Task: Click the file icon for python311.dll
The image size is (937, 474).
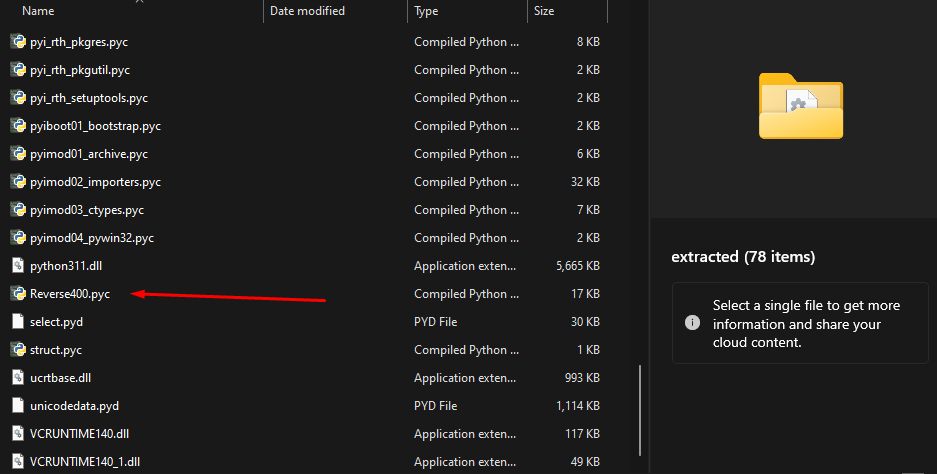Action: [x=18, y=266]
